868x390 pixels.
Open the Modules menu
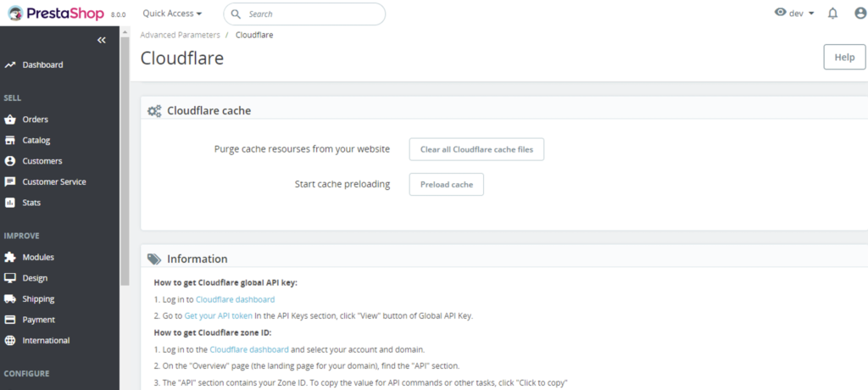coord(38,258)
